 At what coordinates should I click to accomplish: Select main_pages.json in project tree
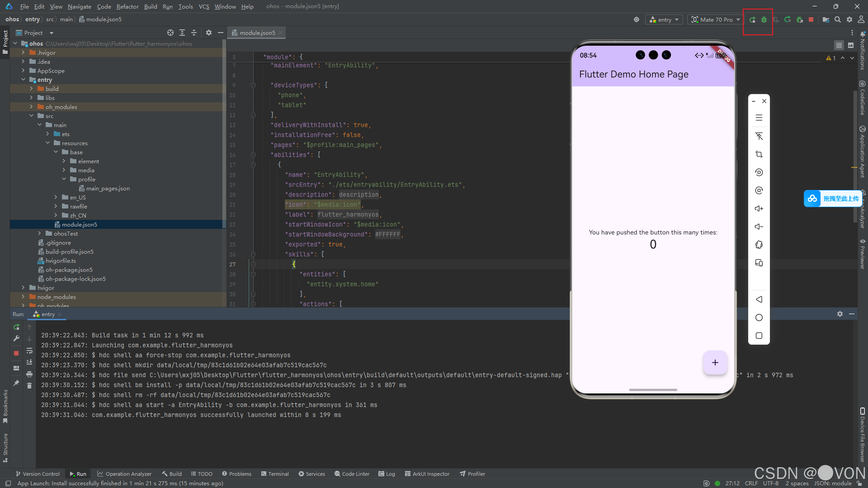point(108,189)
